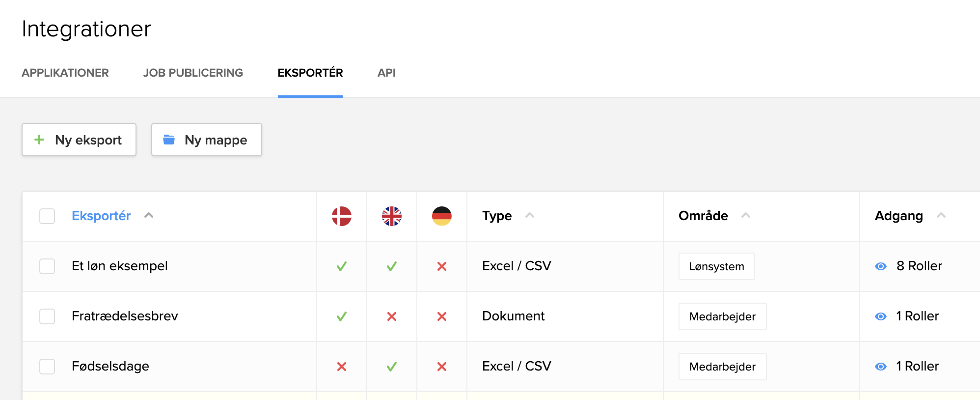This screenshot has width=980, height=400.
Task: Create a new export with Ny eksport
Action: tap(79, 140)
